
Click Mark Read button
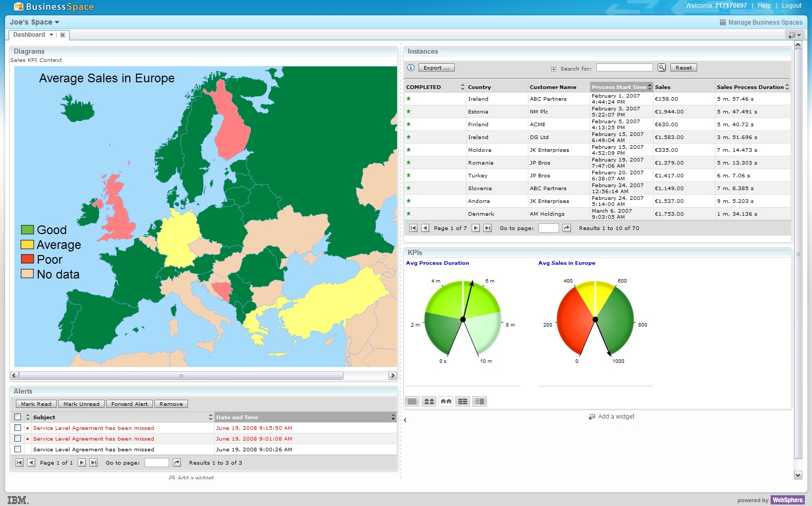point(36,404)
